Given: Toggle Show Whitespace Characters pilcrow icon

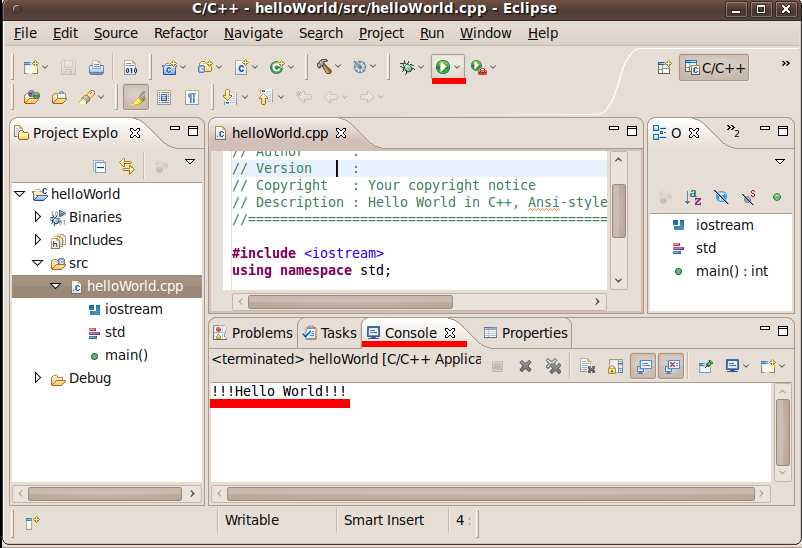Looking at the screenshot, I should point(192,97).
